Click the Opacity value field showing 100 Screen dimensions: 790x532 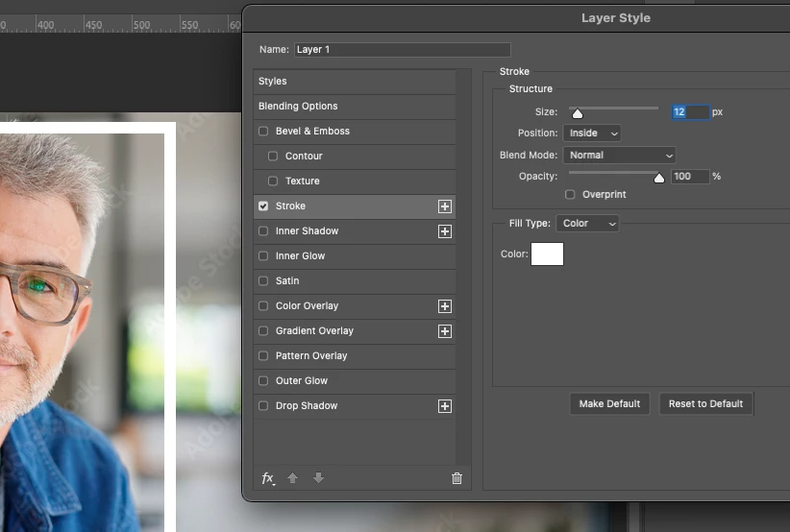point(690,176)
